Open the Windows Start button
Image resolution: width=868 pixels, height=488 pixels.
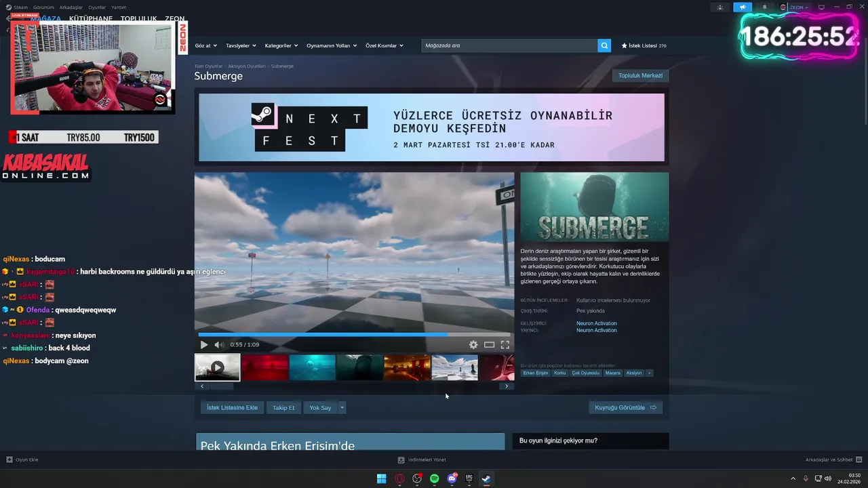click(x=382, y=479)
